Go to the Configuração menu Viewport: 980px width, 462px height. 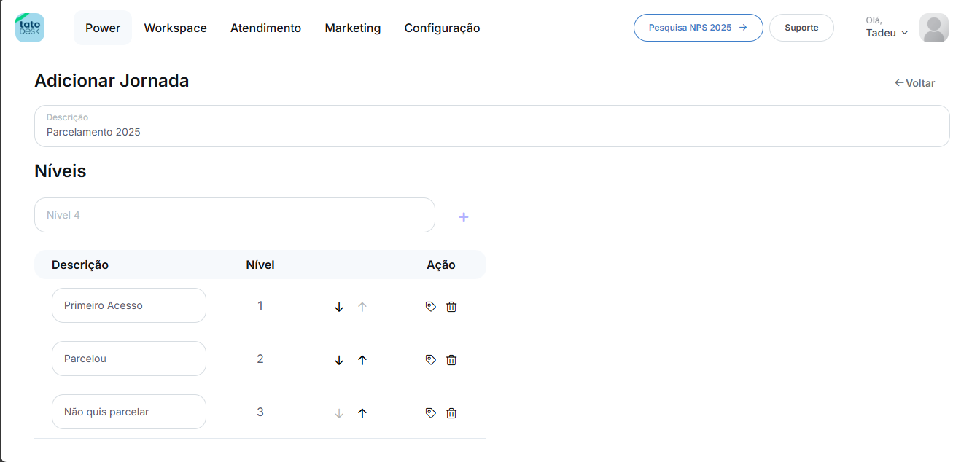442,28
